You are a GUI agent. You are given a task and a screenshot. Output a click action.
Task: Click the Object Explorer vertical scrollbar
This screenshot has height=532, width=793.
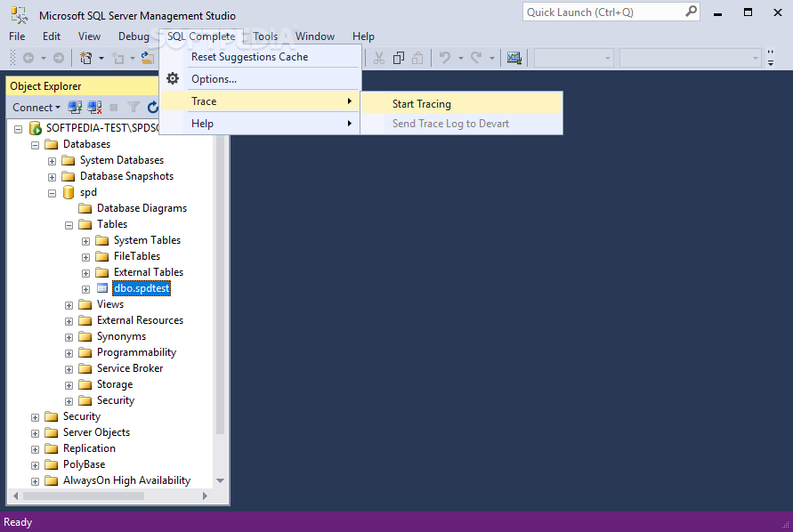click(x=220, y=286)
